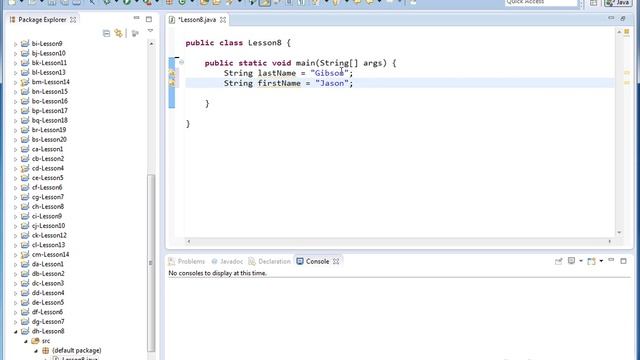Image resolution: width=640 pixels, height=360 pixels.
Task: Open the Java perspective button
Action: point(618,3)
